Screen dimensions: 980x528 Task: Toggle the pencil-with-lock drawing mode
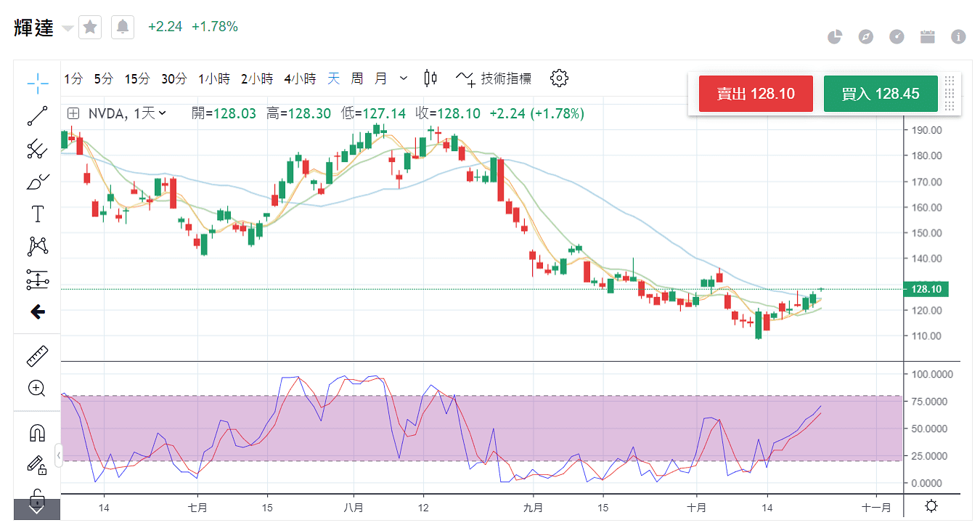(37, 465)
